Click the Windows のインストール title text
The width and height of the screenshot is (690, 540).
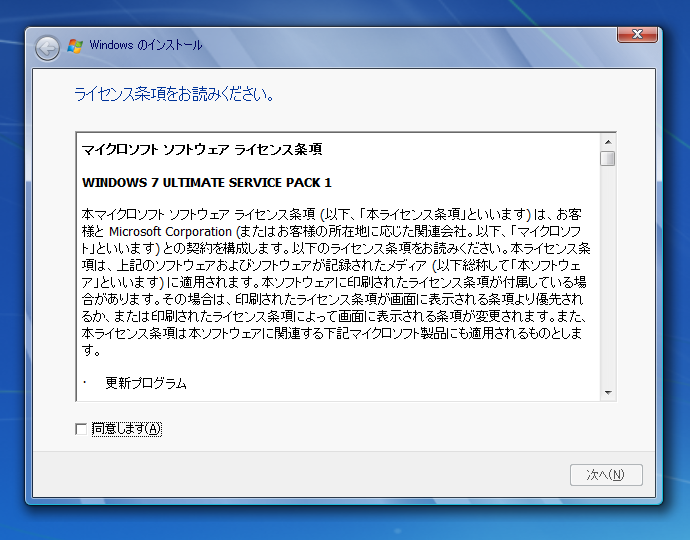(x=146, y=45)
